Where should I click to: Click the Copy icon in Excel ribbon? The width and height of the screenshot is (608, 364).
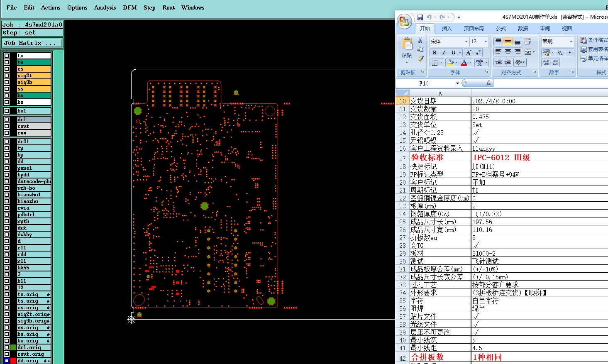coord(420,49)
